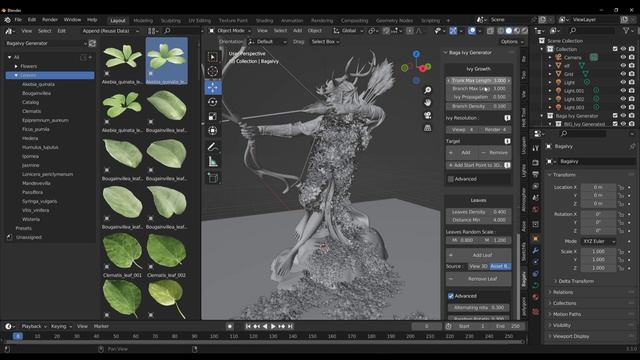Uncheck the Collection exclude checkbox
Screen dimensions: 640x360
click(615, 49)
